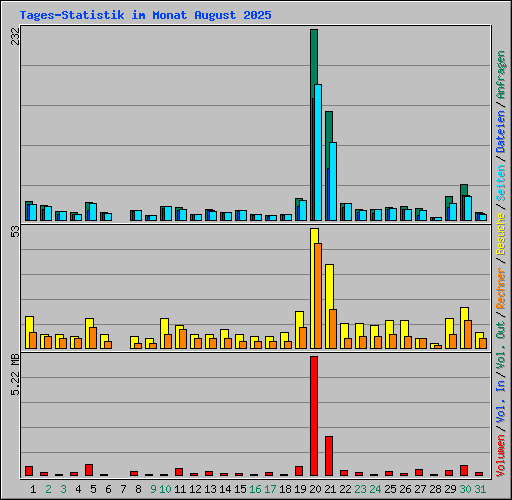The height and width of the screenshot is (500, 512).
Task: Click the green weekend day "31" label
Action: point(480,489)
